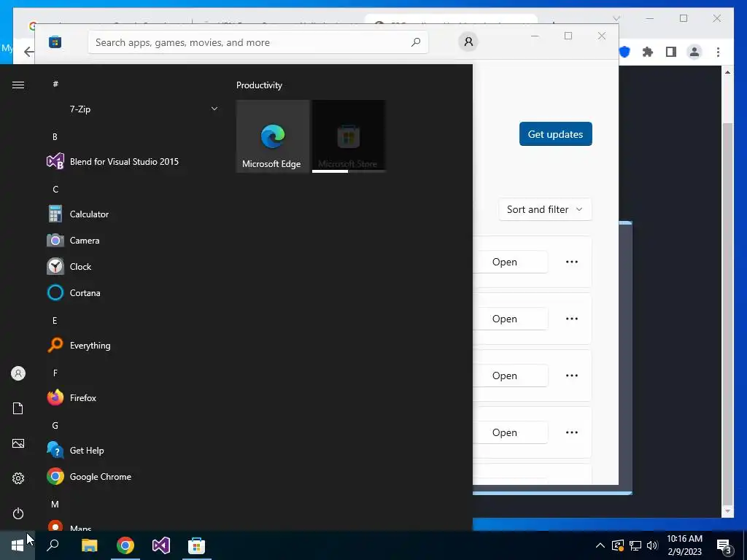
Task: Open Calculator from the app list
Action: pyautogui.click(x=78, y=214)
